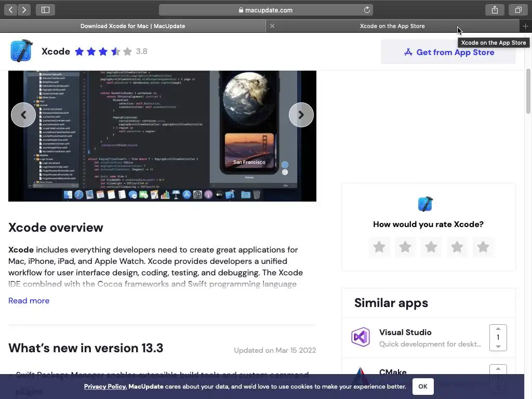
Task: Click the Similar apps heading
Action: tap(391, 303)
